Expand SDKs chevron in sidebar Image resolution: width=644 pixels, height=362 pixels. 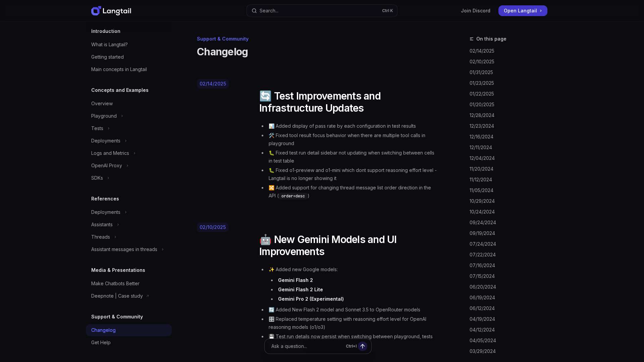pos(108,178)
